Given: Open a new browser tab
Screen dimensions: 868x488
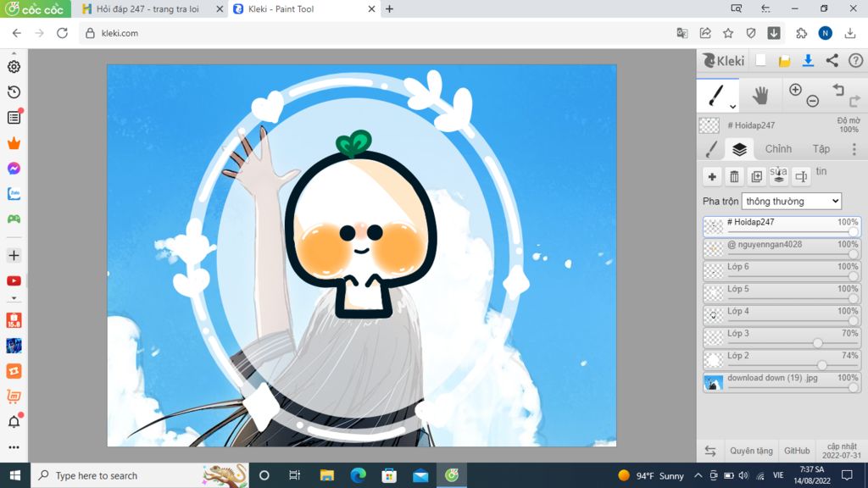Looking at the screenshot, I should (389, 8).
